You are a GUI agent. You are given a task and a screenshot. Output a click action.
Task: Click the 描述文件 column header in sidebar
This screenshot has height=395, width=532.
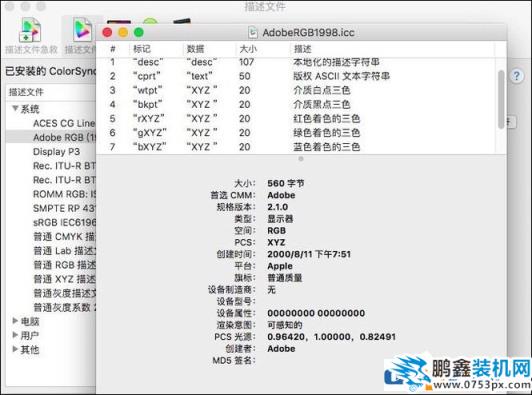click(51, 92)
